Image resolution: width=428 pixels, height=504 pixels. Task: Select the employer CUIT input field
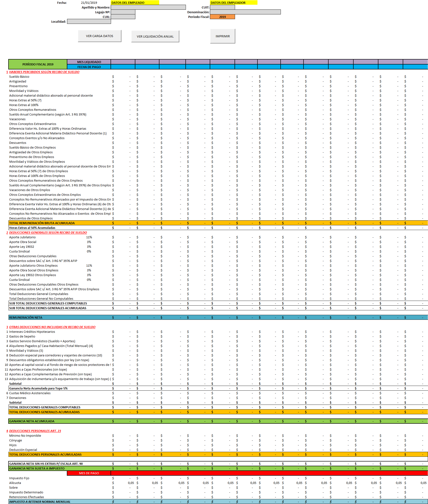(x=222, y=7)
